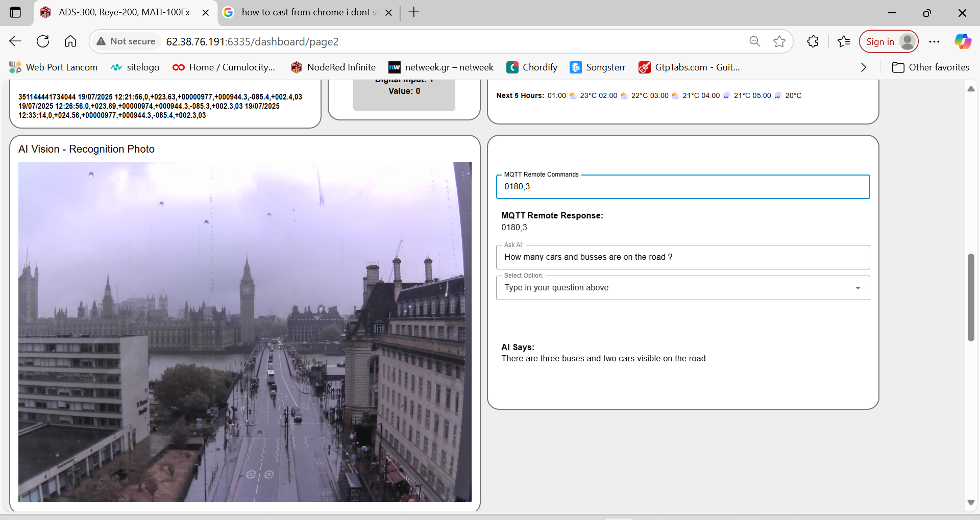Viewport: 980px width, 520px height.
Task: Click the 'AI Says' response text
Action: pos(604,359)
